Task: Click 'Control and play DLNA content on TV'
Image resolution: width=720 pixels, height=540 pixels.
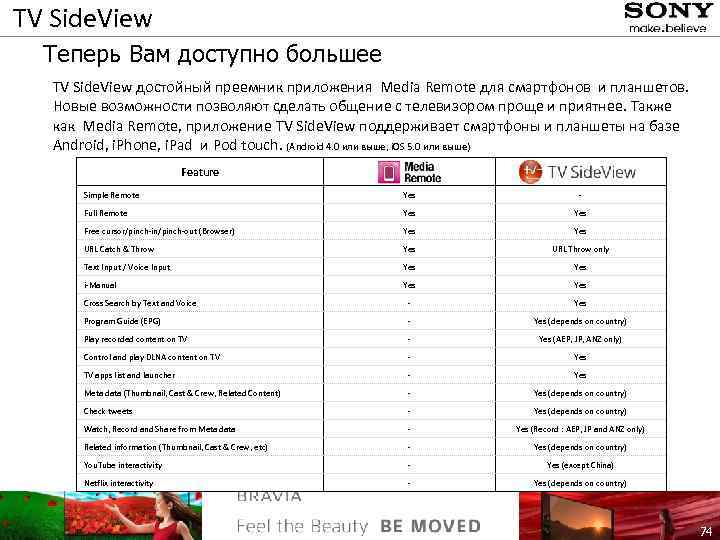Action: coord(152,357)
